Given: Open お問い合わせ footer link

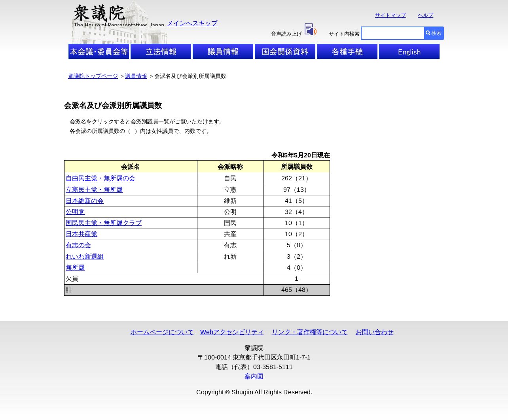Looking at the screenshot, I should click(x=375, y=332).
